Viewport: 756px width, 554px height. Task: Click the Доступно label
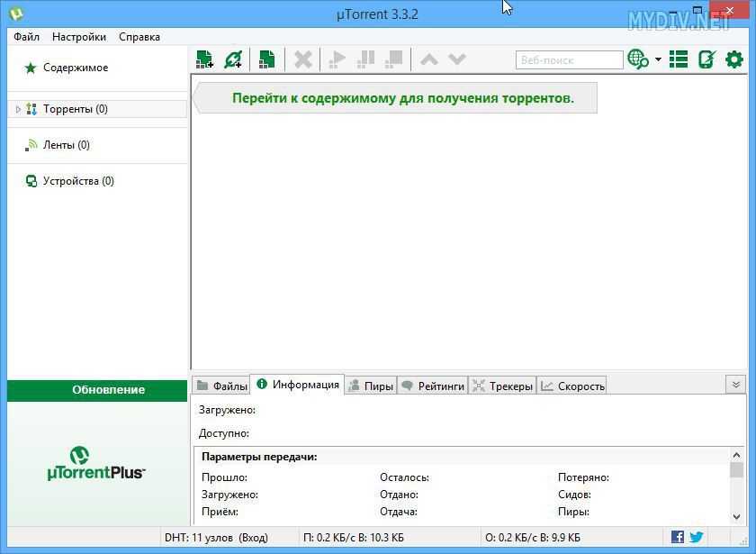click(224, 433)
